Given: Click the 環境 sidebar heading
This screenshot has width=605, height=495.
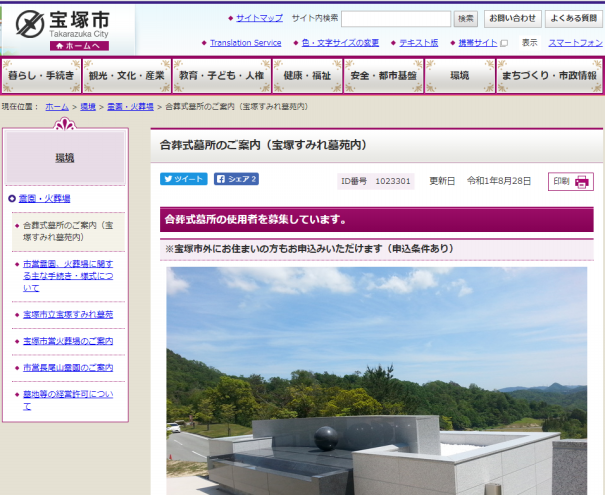Looking at the screenshot, I should tap(65, 157).
